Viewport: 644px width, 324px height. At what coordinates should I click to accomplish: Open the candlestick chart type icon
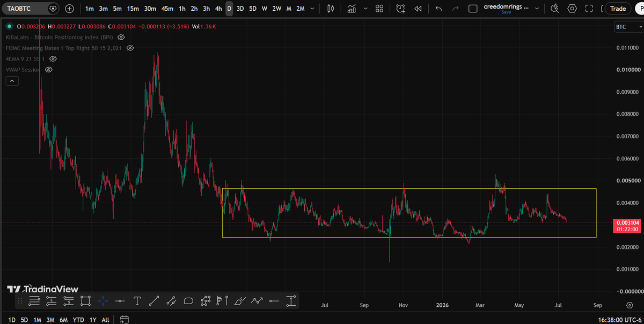point(331,9)
